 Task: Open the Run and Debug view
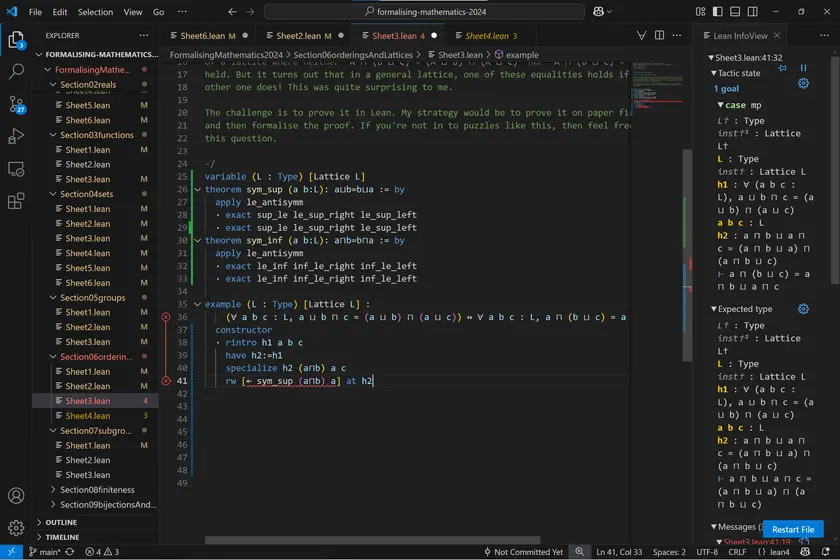tap(16, 136)
